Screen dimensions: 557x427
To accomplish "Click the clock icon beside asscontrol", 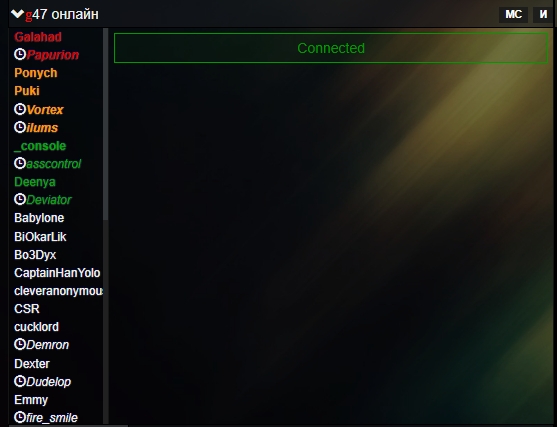I will (20, 163).
